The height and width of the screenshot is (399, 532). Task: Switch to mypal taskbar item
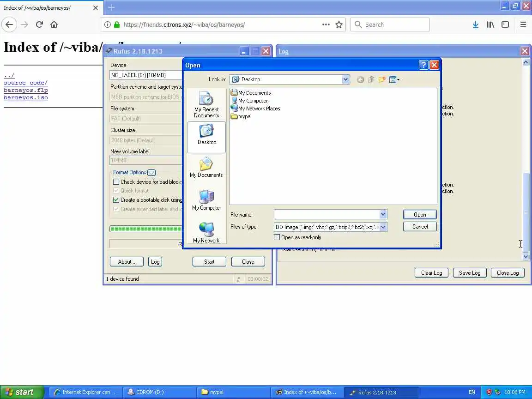[233, 392]
